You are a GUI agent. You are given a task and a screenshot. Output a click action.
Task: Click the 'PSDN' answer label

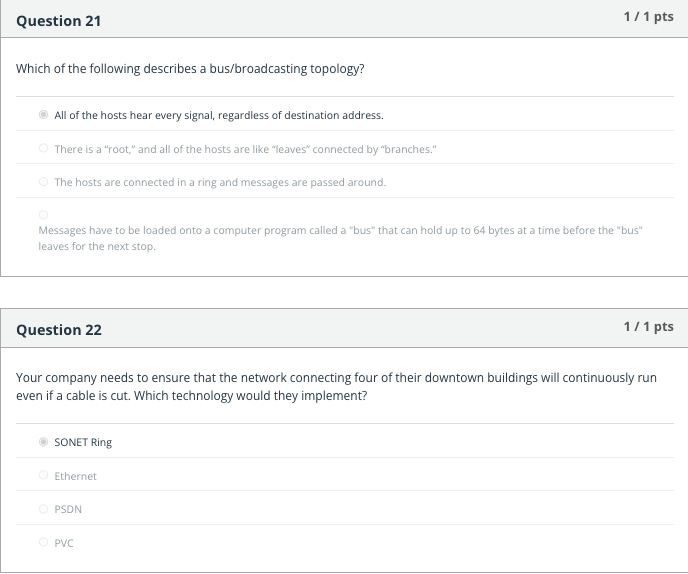click(68, 509)
